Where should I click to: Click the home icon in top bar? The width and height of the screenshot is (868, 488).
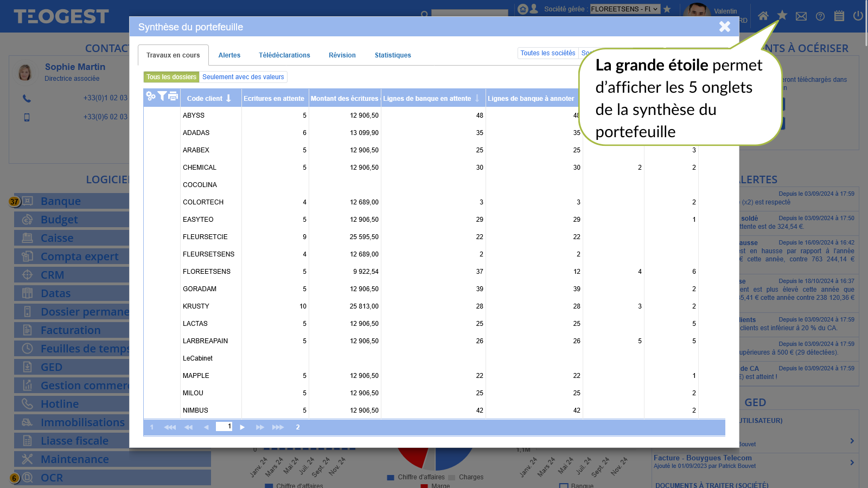point(763,16)
